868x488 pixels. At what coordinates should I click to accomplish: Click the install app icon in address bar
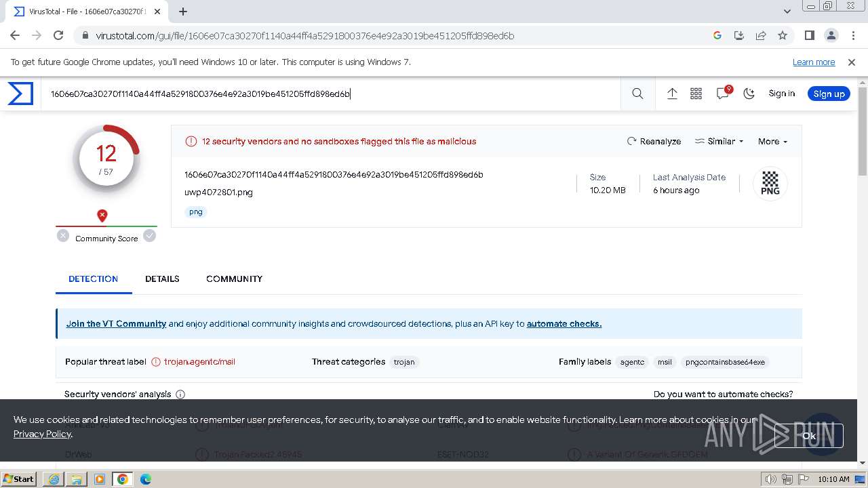tap(739, 36)
